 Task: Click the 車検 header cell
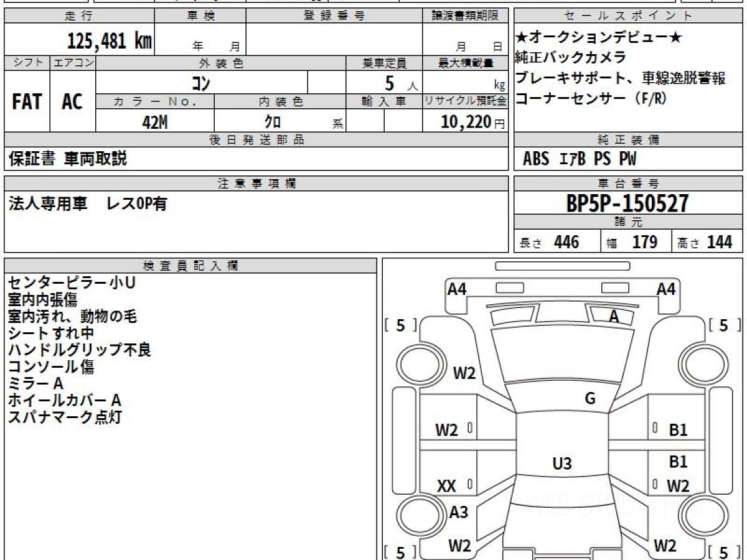coord(200,16)
